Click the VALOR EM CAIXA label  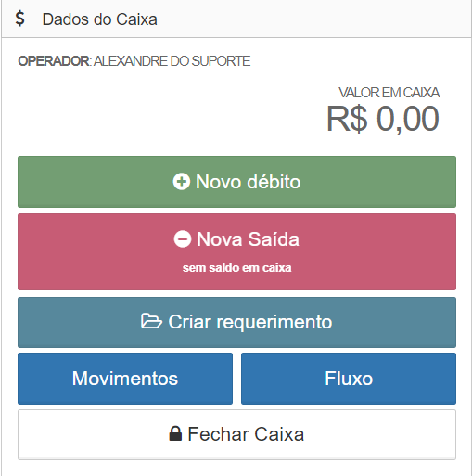(389, 93)
